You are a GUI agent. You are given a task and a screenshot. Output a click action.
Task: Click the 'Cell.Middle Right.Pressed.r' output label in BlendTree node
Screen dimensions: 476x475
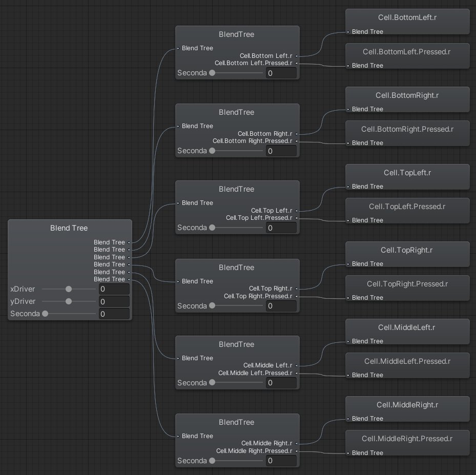click(254, 451)
